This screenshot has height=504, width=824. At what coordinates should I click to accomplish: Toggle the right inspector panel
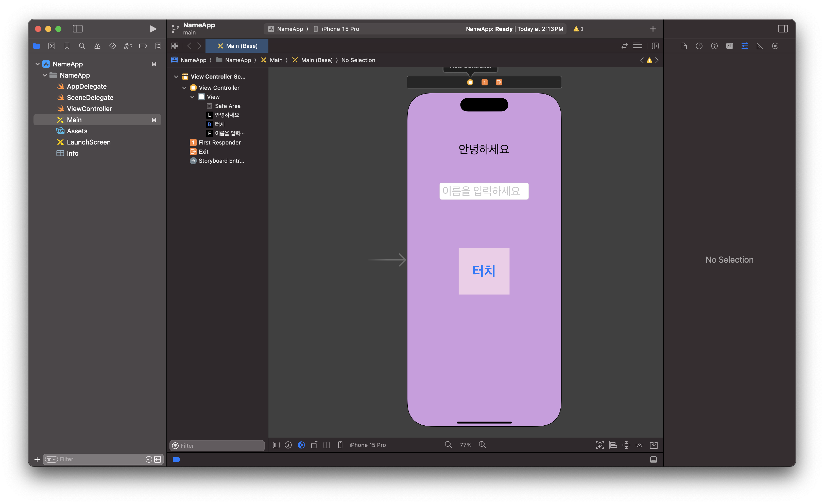[x=783, y=29]
